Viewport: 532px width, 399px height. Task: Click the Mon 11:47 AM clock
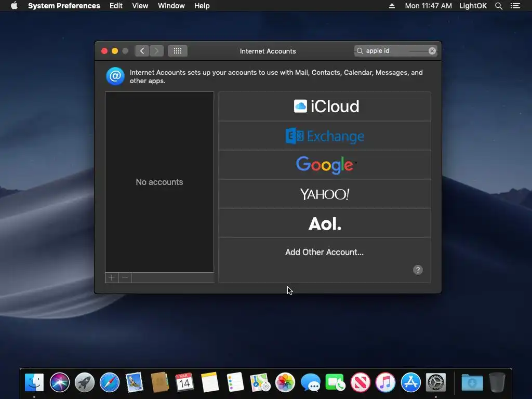428,6
